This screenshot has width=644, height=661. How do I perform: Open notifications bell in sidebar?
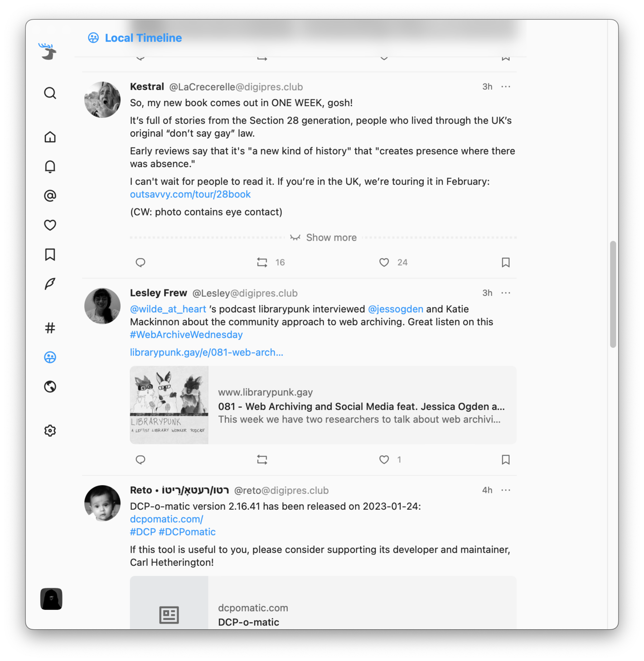(50, 166)
